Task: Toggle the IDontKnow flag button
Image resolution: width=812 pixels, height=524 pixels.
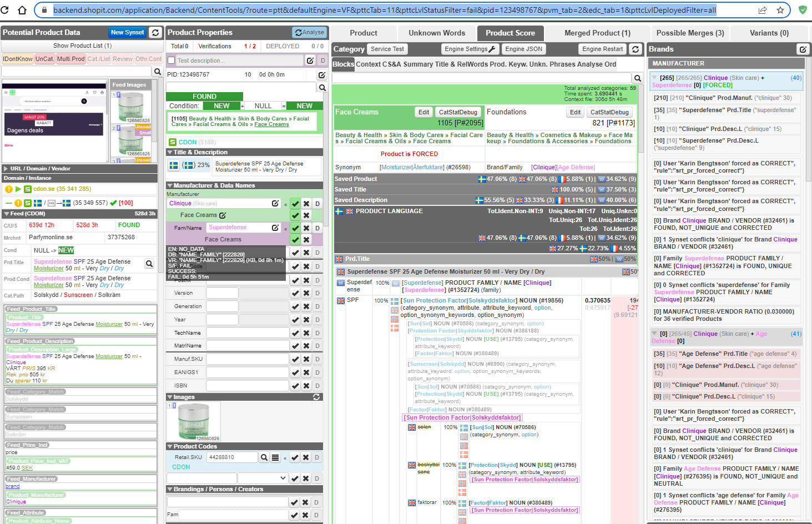Action: pyautogui.click(x=18, y=59)
